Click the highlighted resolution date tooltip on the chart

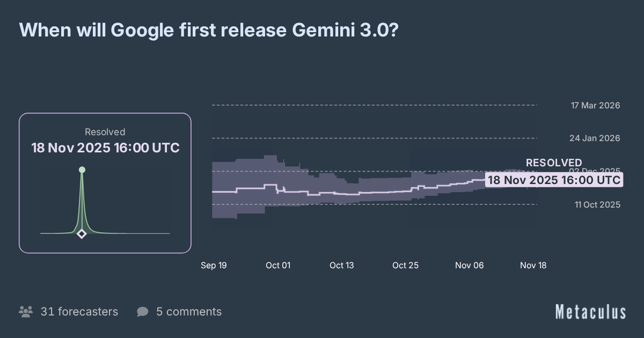[x=554, y=180]
